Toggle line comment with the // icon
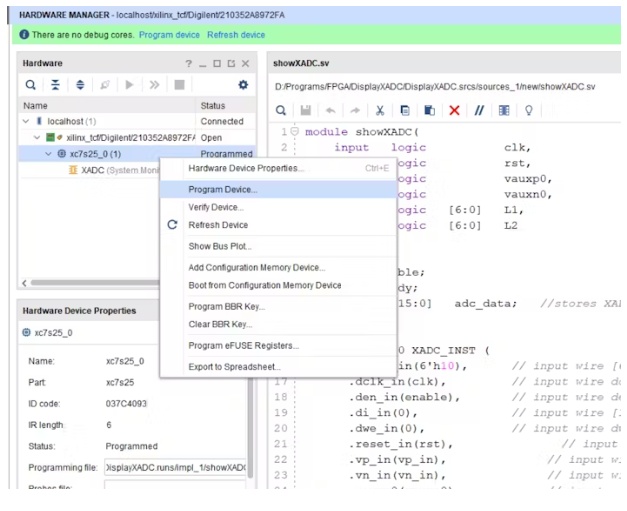 point(479,110)
